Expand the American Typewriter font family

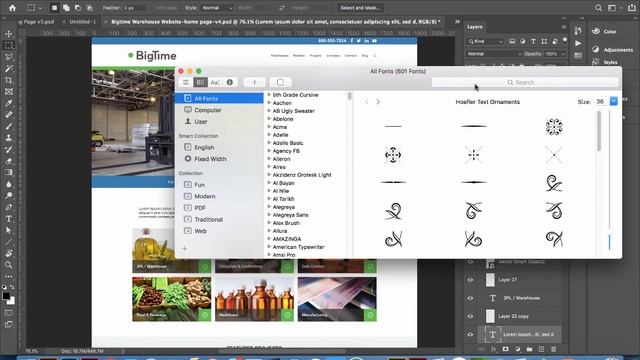[269, 247]
